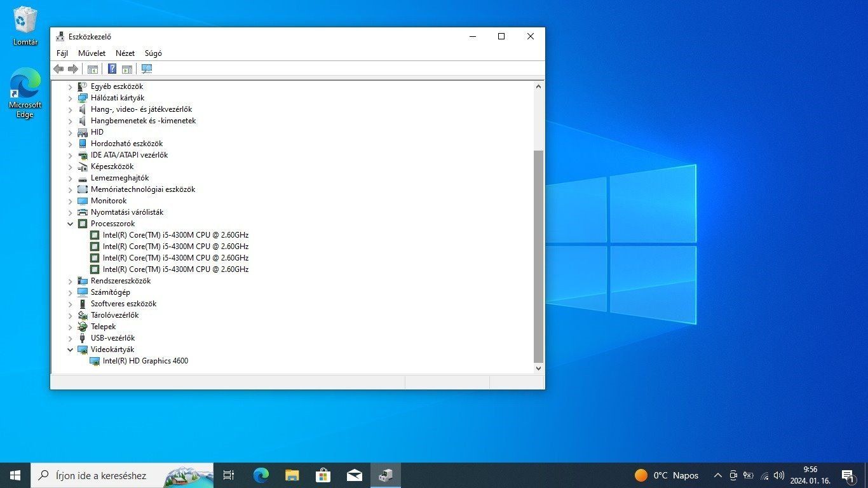Screen dimensions: 868x488
Task: Select the Hordozható eszközök row
Action: 126,144
